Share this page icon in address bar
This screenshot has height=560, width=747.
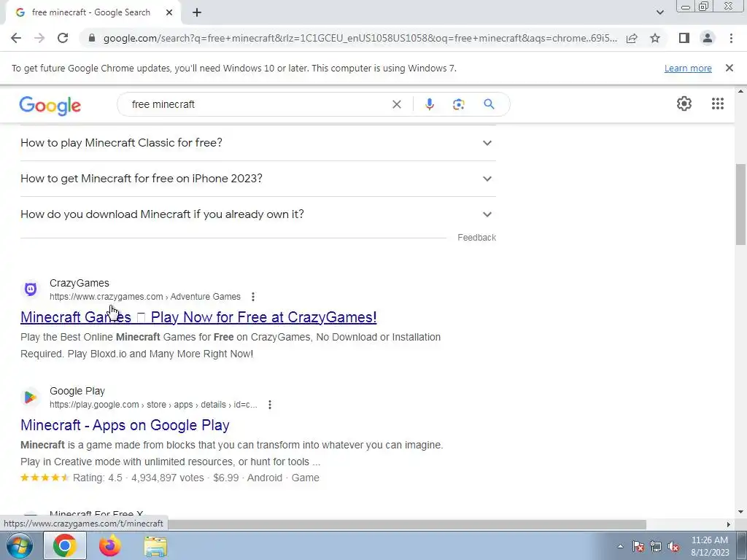(632, 38)
